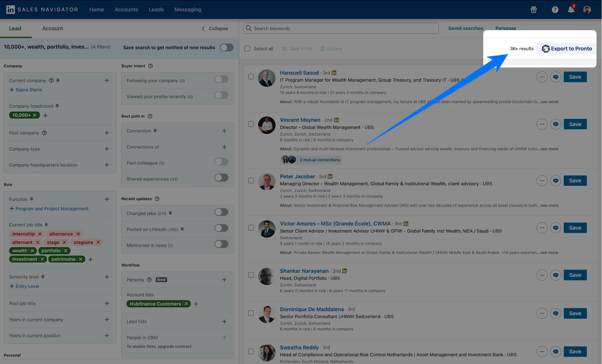Screen dimensions: 602x364
Task: Go to Home in top navigation
Action: tap(97, 9)
